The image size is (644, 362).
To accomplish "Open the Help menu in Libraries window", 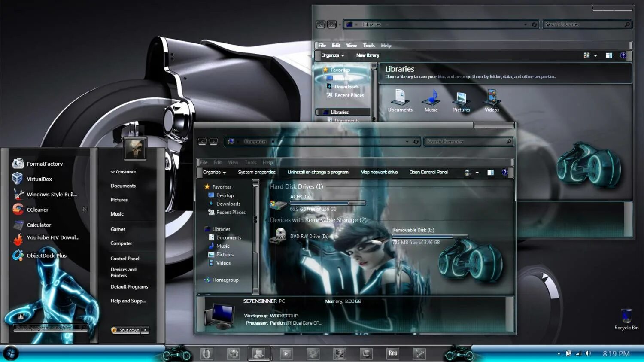I will point(386,46).
